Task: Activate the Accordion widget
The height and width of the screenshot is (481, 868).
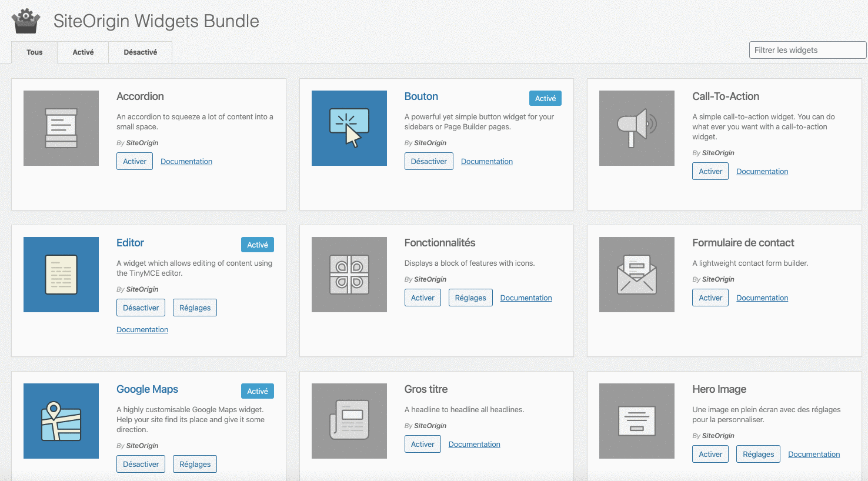Action: (134, 161)
